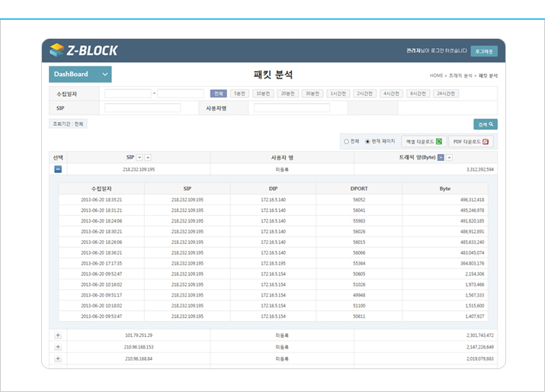The image size is (545, 392).
Task: Click the Byte column header in detail table
Action: pyautogui.click(x=445, y=188)
